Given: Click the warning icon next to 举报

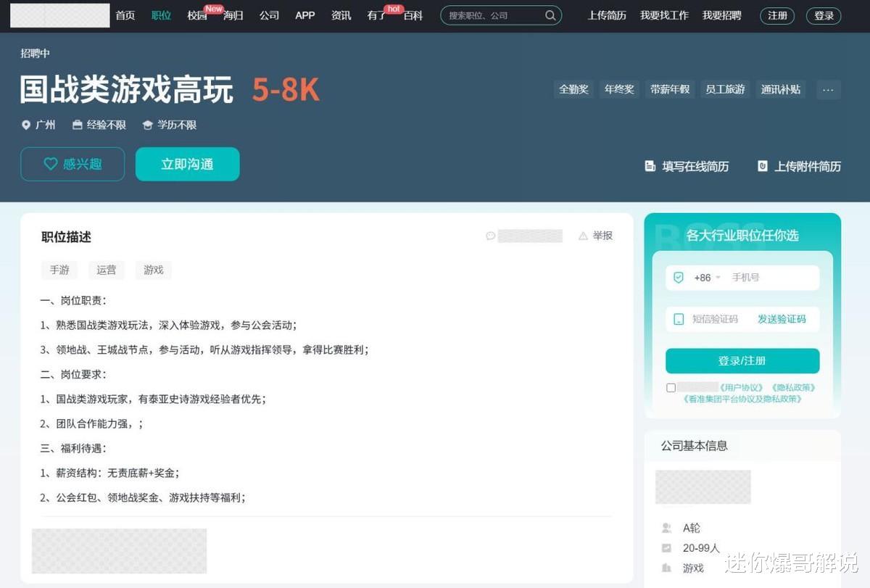Looking at the screenshot, I should 584,235.
